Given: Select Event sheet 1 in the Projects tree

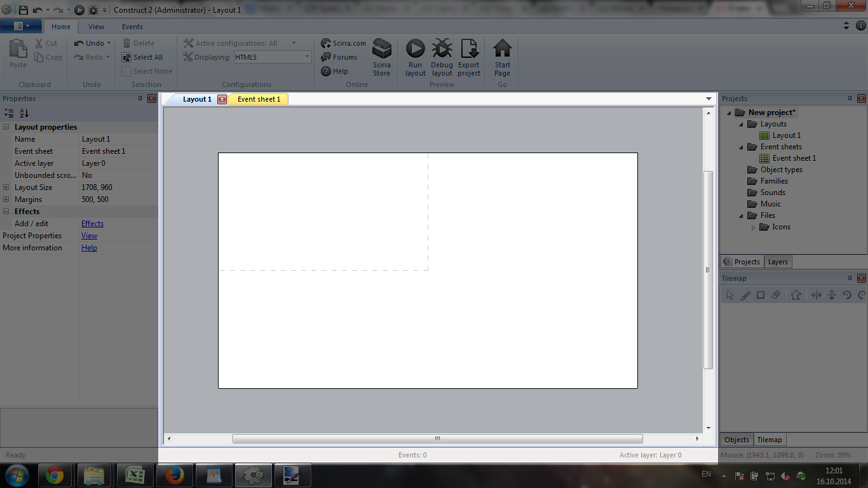Looking at the screenshot, I should click(x=788, y=158).
